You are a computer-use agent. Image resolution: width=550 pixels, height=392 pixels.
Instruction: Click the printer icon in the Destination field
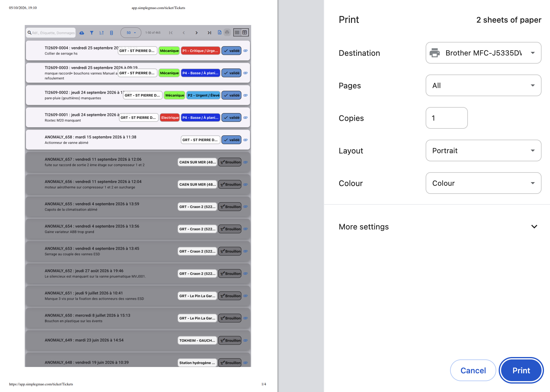point(435,53)
